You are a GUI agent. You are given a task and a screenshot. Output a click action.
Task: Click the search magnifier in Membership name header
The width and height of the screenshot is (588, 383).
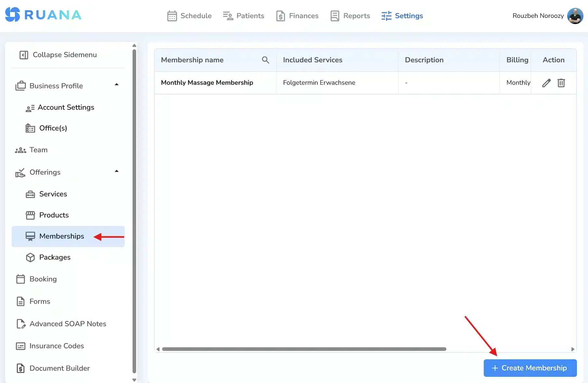pyautogui.click(x=265, y=60)
